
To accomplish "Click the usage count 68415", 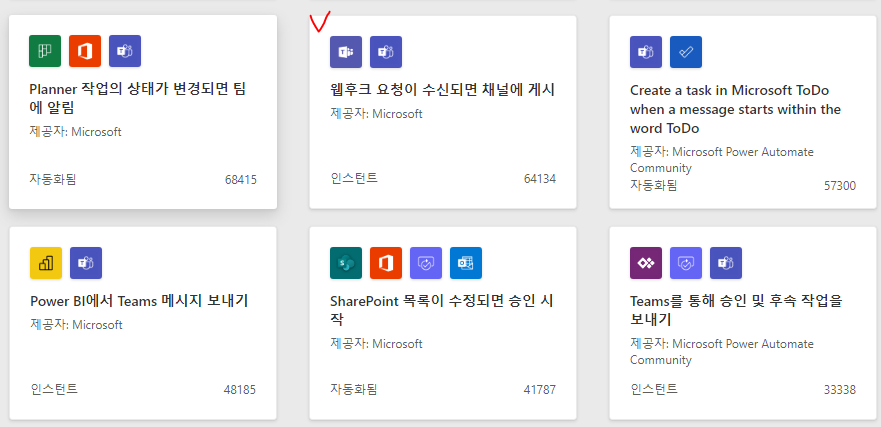I will (x=240, y=180).
